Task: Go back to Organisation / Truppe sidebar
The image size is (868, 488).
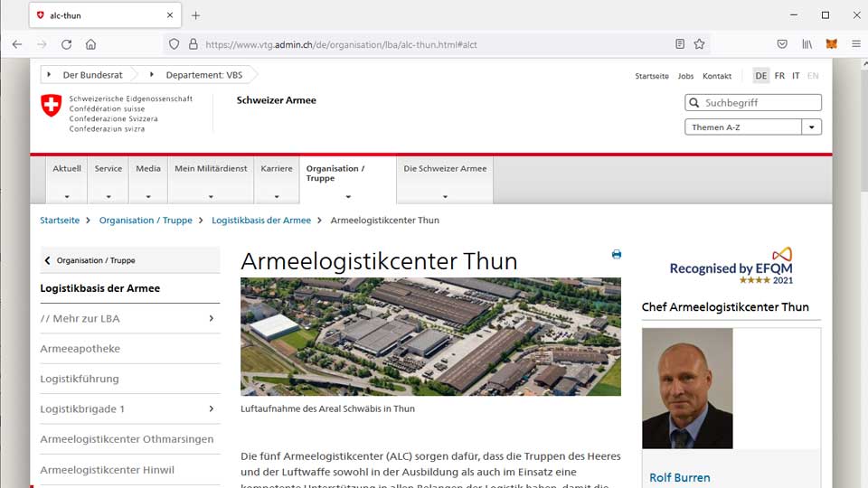Action: (x=130, y=260)
